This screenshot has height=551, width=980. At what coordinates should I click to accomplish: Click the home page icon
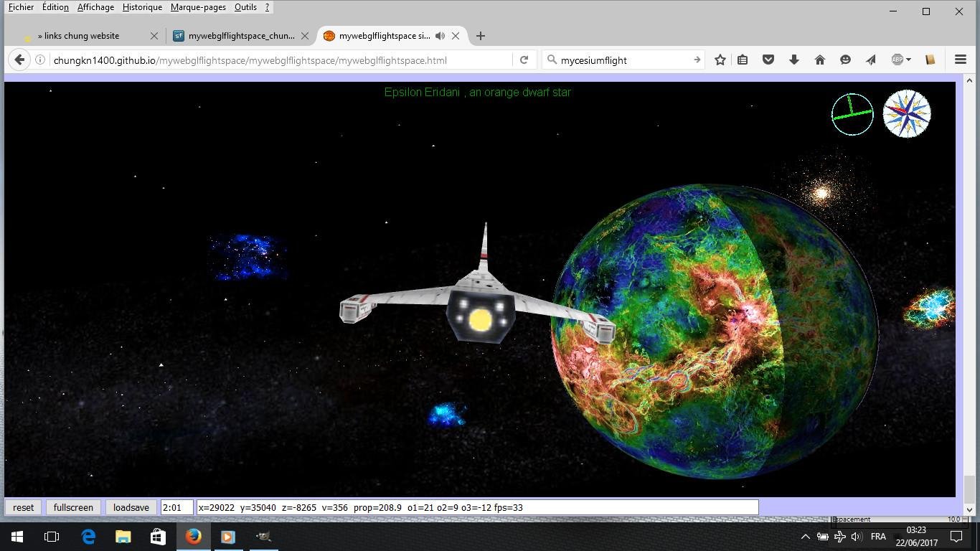[x=820, y=60]
